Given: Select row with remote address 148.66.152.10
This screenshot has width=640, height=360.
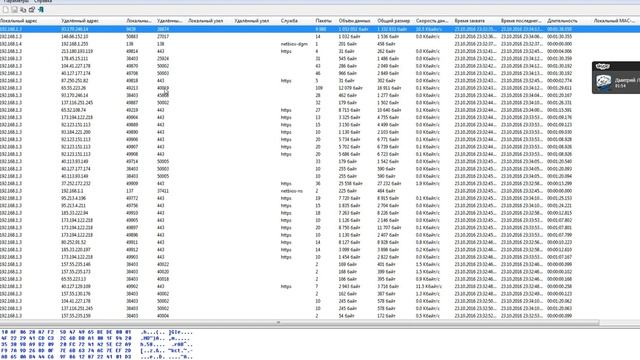Looking at the screenshot, I should coord(320,37).
